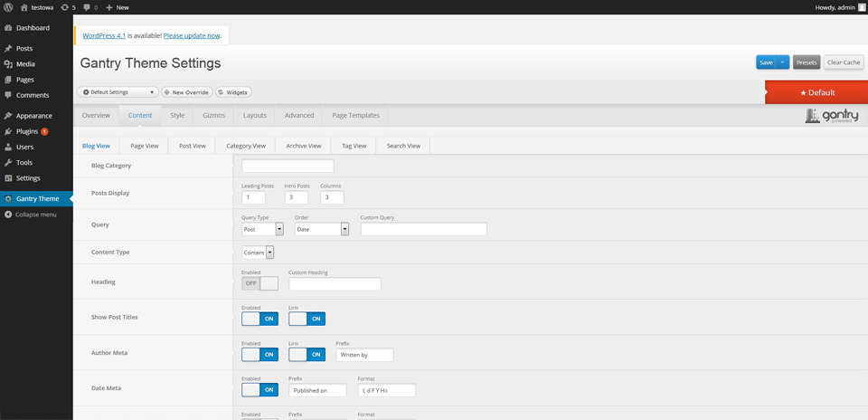Viewport: 868px width, 420px height.
Task: Click the gear icon in Default Settings selector
Action: (x=87, y=92)
